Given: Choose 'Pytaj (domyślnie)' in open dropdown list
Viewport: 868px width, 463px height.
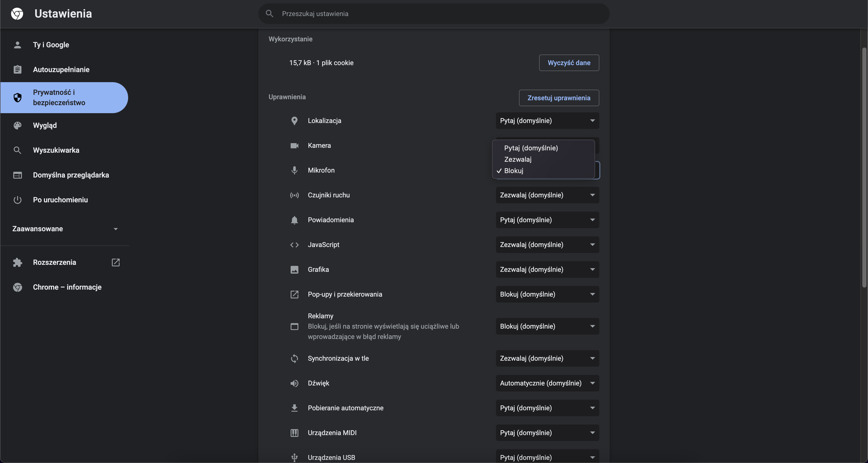Looking at the screenshot, I should coord(531,148).
